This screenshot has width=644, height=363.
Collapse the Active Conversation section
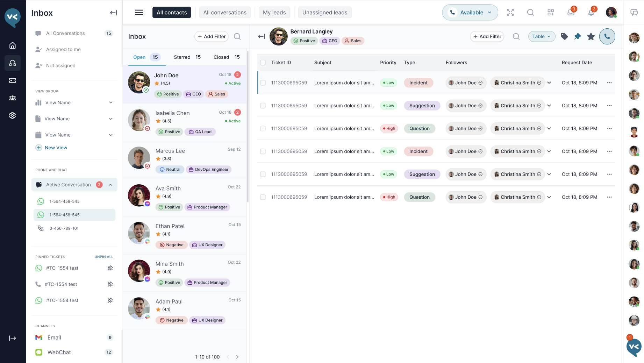click(x=110, y=185)
